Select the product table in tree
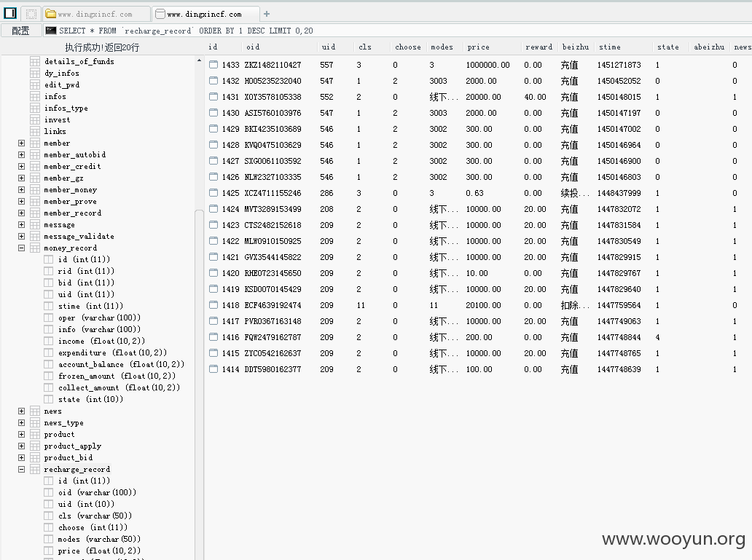 60,435
